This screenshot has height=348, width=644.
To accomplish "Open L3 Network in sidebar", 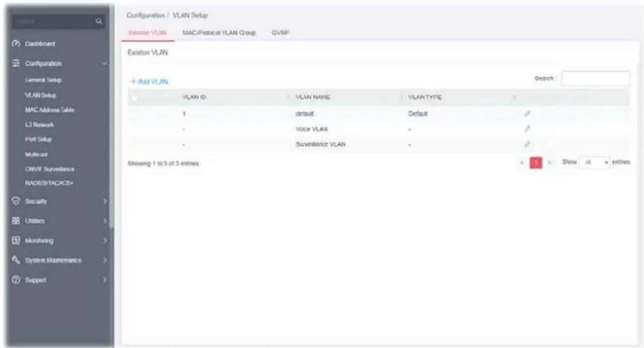I will [39, 125].
